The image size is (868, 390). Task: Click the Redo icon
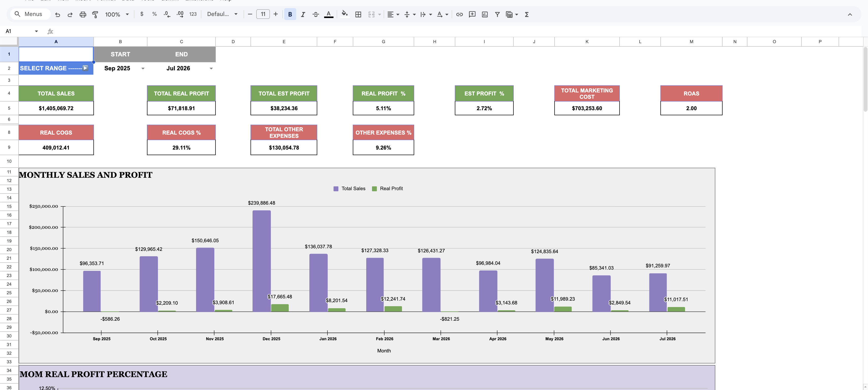click(x=70, y=14)
